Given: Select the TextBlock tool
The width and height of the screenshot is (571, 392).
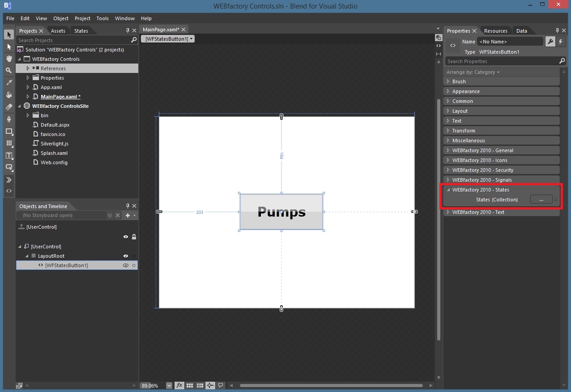Looking at the screenshot, I should [9, 155].
